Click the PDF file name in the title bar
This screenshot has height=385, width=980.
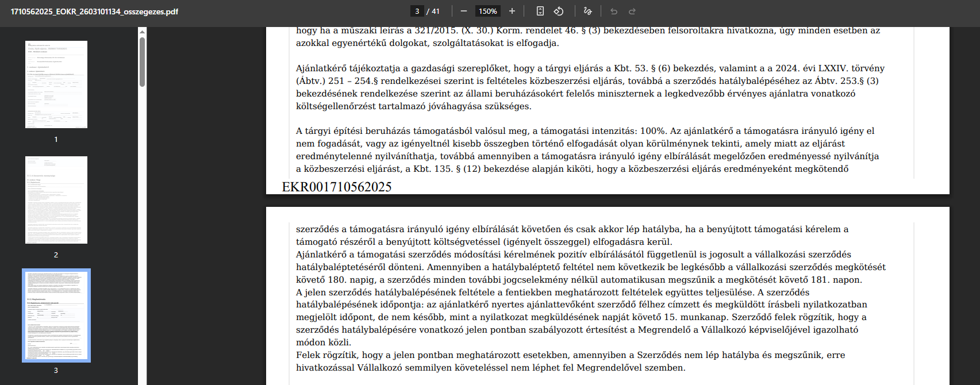pyautogui.click(x=94, y=11)
